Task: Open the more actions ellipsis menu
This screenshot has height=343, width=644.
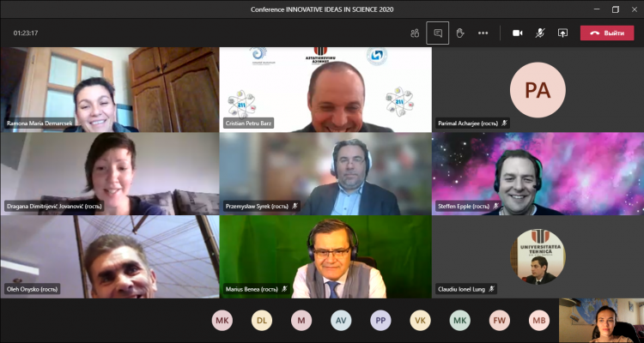Action: coord(483,33)
